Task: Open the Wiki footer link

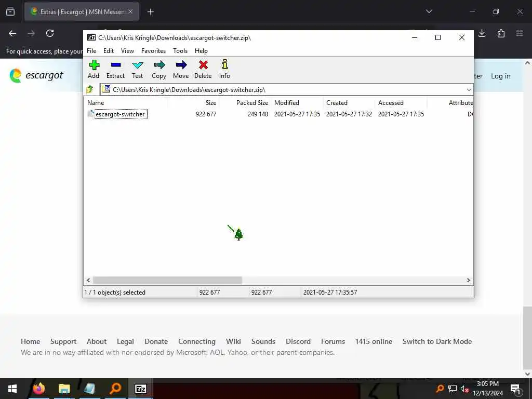Action: 233,341
